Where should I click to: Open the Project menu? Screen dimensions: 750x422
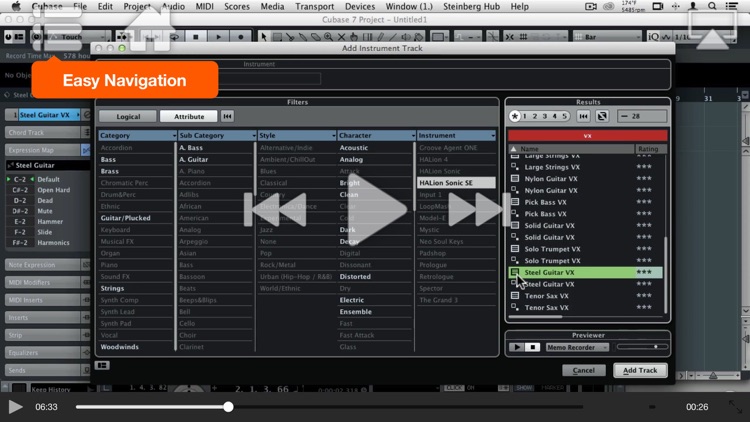137,6
